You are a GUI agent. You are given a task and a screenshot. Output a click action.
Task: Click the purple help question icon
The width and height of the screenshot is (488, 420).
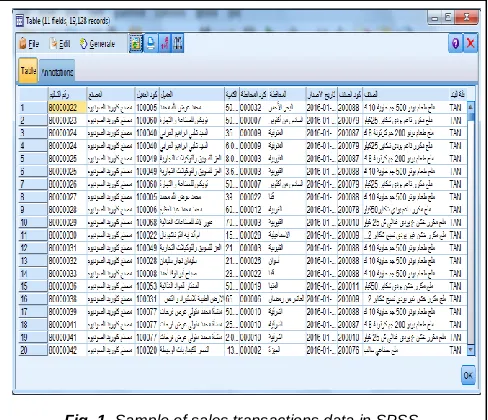[x=455, y=43]
